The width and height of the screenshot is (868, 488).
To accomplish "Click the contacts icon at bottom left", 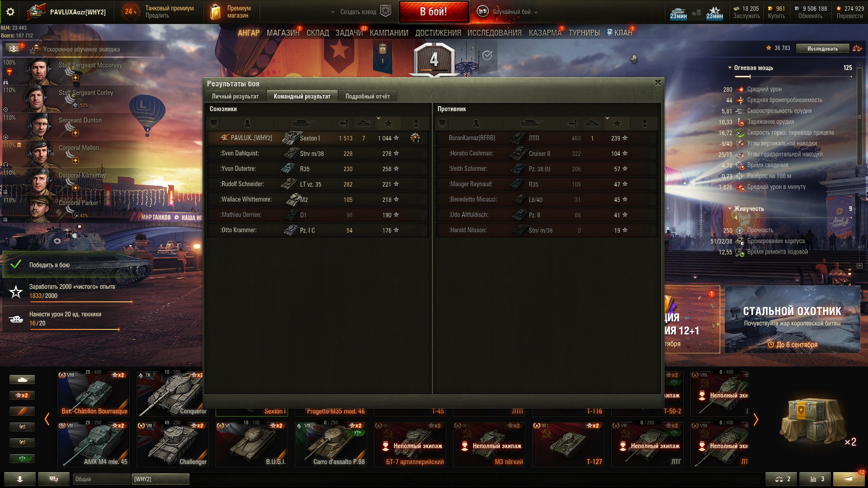I will 20,479.
